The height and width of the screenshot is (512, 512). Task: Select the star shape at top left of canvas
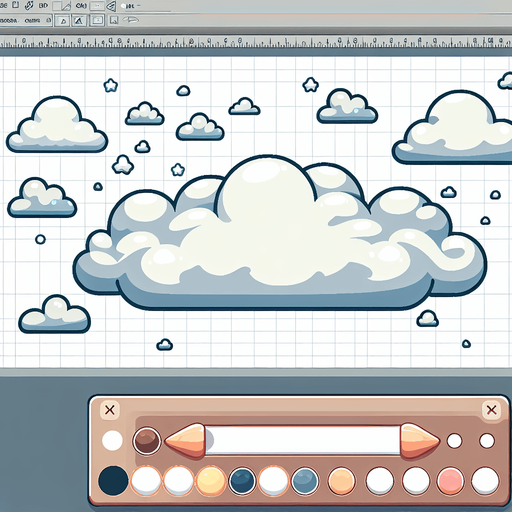pyautogui.click(x=111, y=85)
